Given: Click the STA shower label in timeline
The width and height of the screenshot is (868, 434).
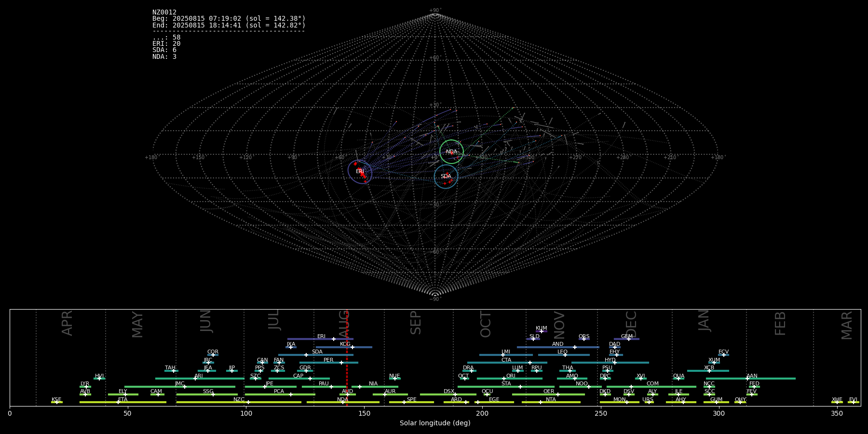Looking at the screenshot, I should coord(506,384).
